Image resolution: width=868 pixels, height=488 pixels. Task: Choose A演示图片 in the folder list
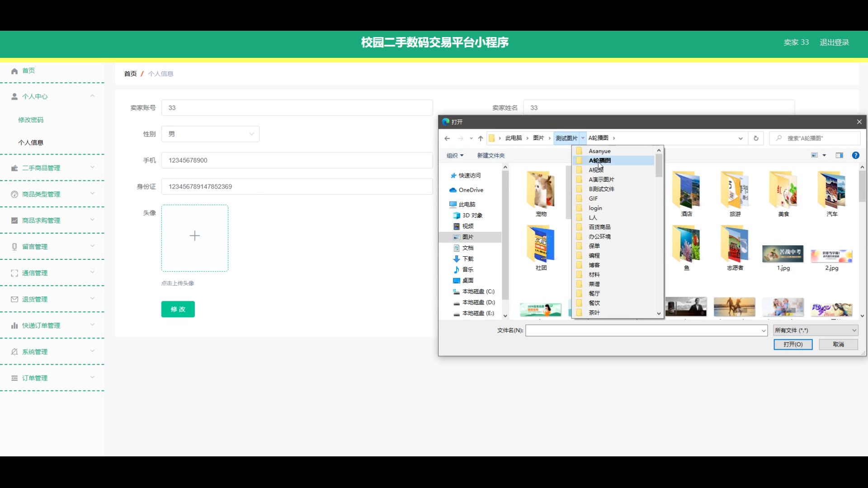pyautogui.click(x=601, y=179)
